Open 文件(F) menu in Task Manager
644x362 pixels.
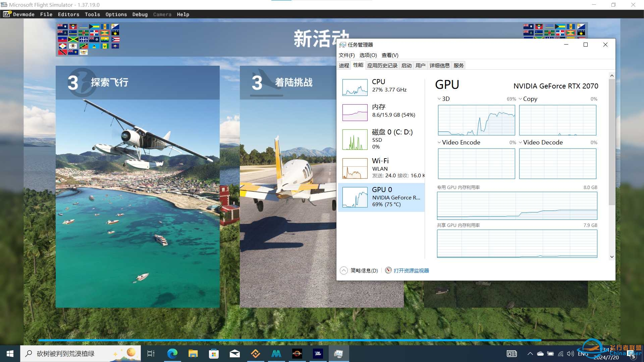(346, 55)
